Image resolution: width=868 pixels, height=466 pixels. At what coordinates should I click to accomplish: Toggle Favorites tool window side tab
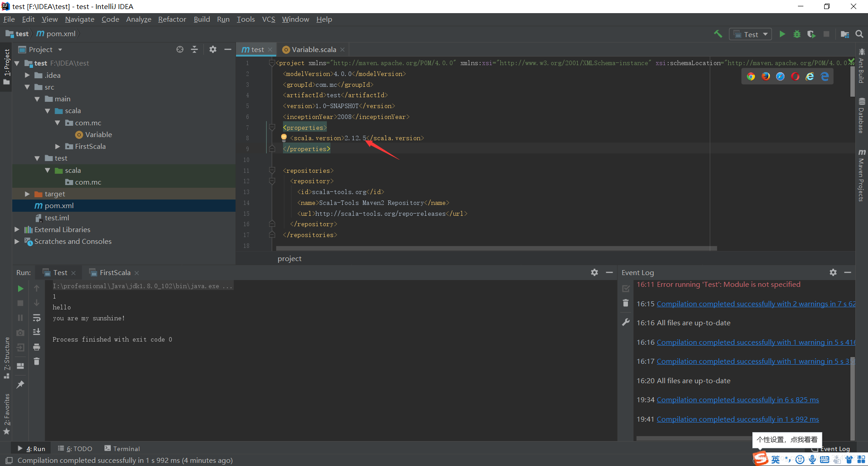(x=6, y=414)
